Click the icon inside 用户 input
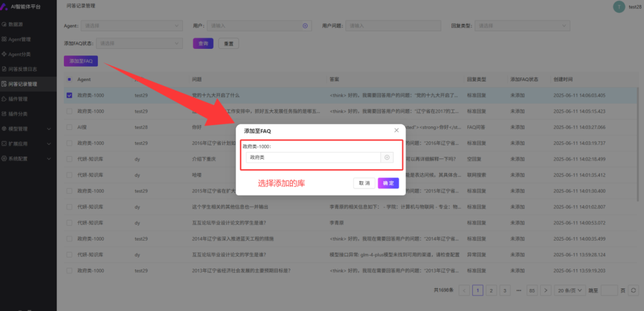 (x=305, y=26)
